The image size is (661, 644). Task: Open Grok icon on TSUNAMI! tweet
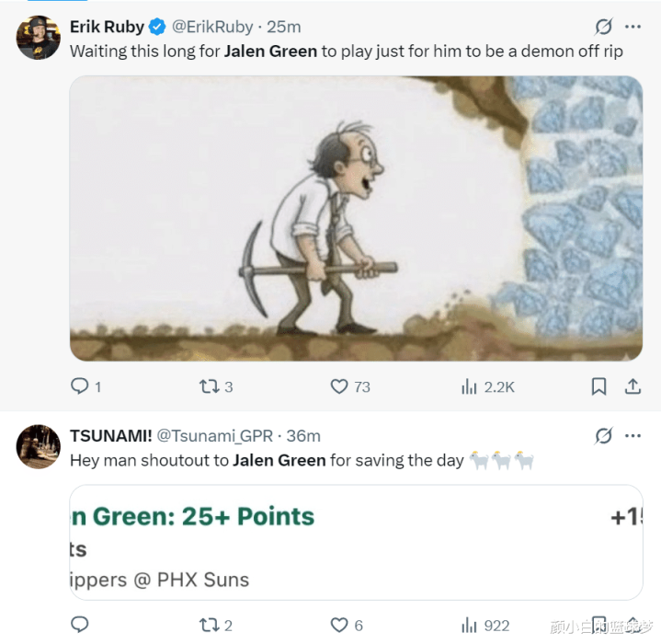coord(604,435)
